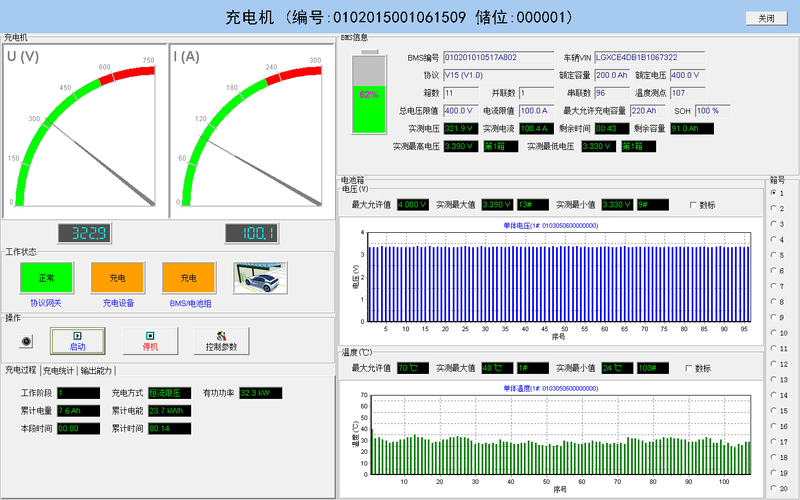Screen dimensions: 800x500
Task: Switch to the 充电统计 tab
Action: pos(59,370)
